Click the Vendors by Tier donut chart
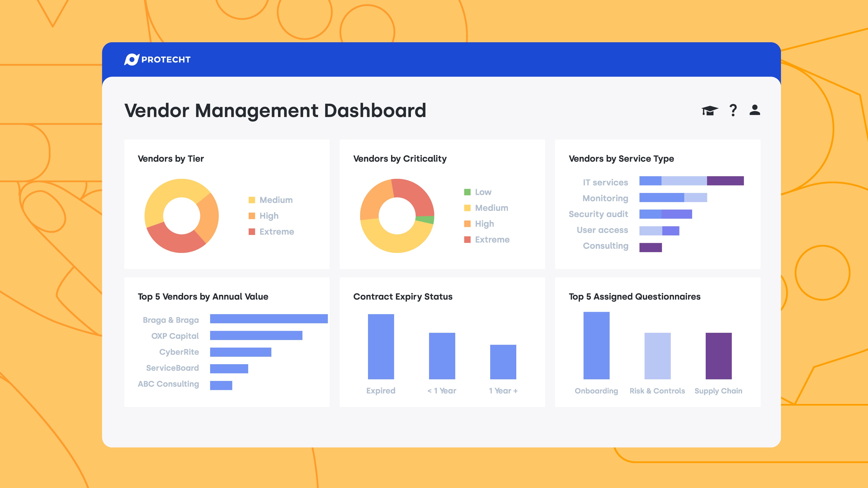 (x=182, y=216)
